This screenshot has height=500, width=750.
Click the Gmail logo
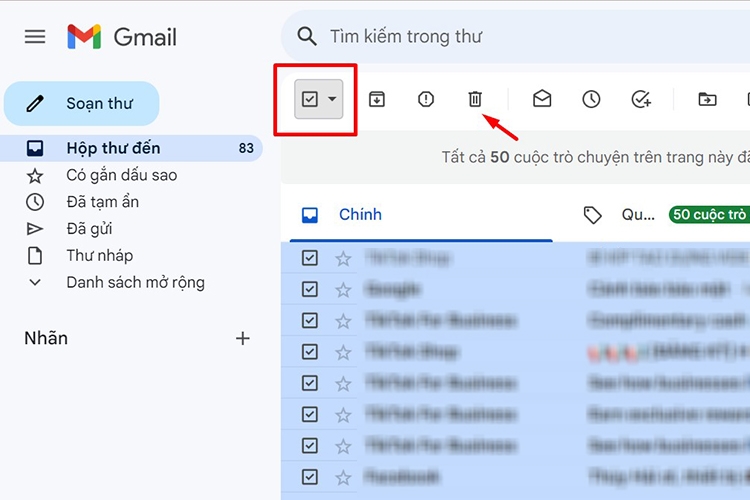click(122, 37)
